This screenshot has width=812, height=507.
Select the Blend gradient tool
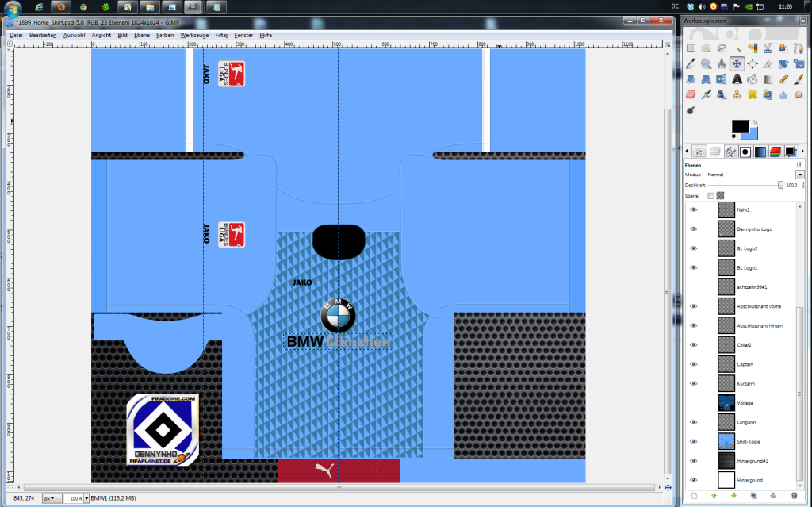coord(768,79)
